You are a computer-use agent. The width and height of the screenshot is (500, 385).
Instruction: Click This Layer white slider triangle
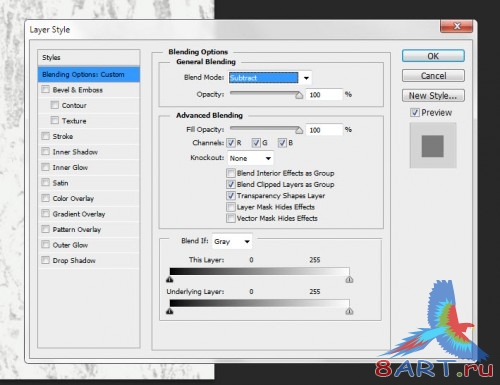coord(349,279)
